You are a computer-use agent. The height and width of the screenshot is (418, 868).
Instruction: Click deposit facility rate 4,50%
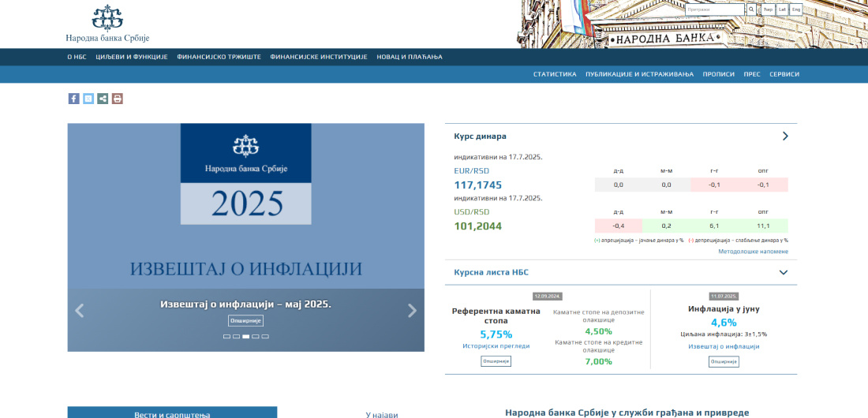(598, 331)
